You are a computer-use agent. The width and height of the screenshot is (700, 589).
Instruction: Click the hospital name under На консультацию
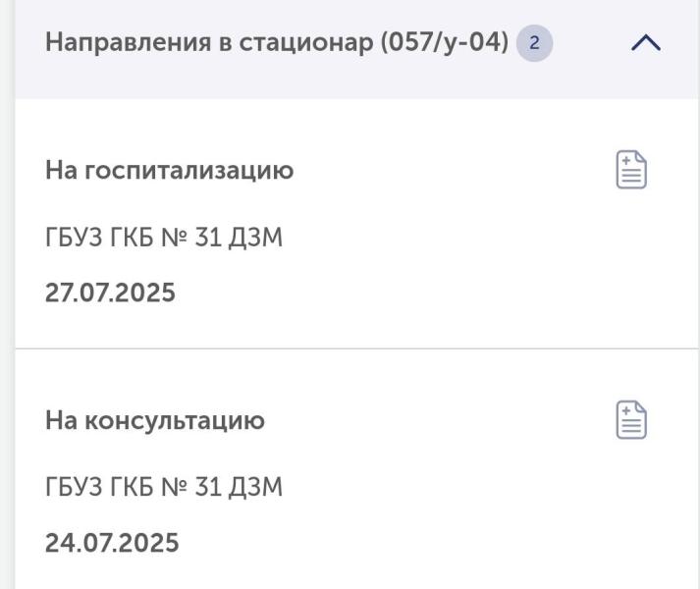164,486
